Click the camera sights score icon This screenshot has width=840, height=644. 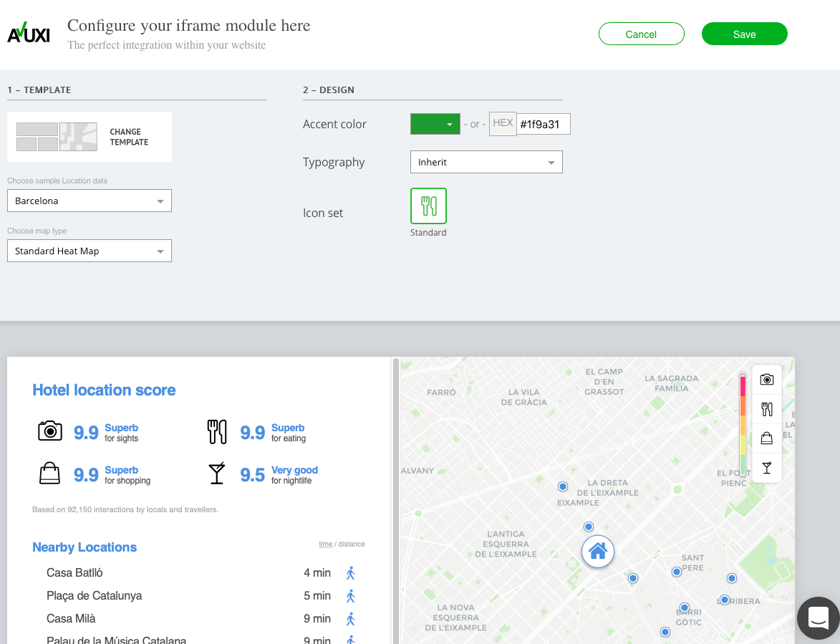[x=50, y=431]
